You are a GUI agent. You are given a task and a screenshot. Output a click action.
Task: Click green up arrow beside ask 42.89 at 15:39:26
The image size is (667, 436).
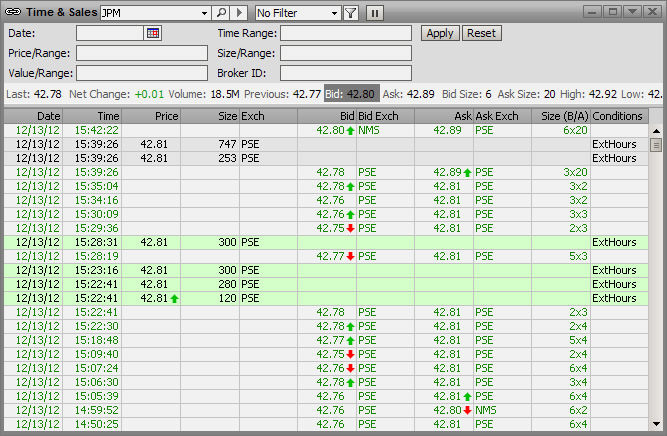tap(467, 173)
